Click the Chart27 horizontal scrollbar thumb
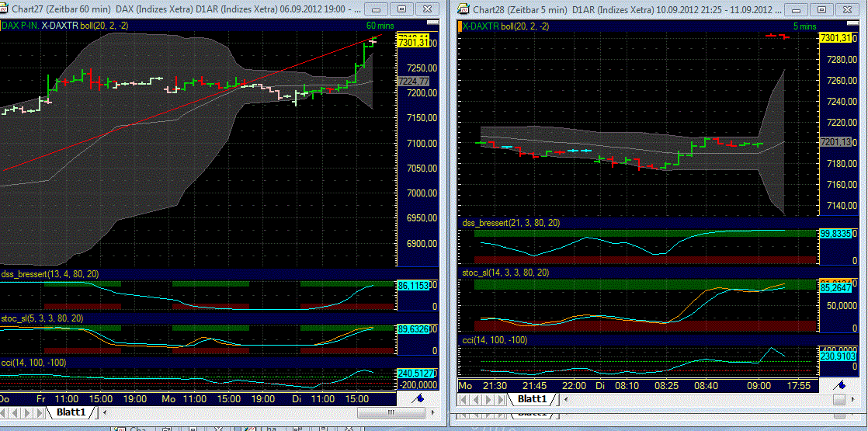The width and height of the screenshot is (868, 431). pyautogui.click(x=389, y=412)
